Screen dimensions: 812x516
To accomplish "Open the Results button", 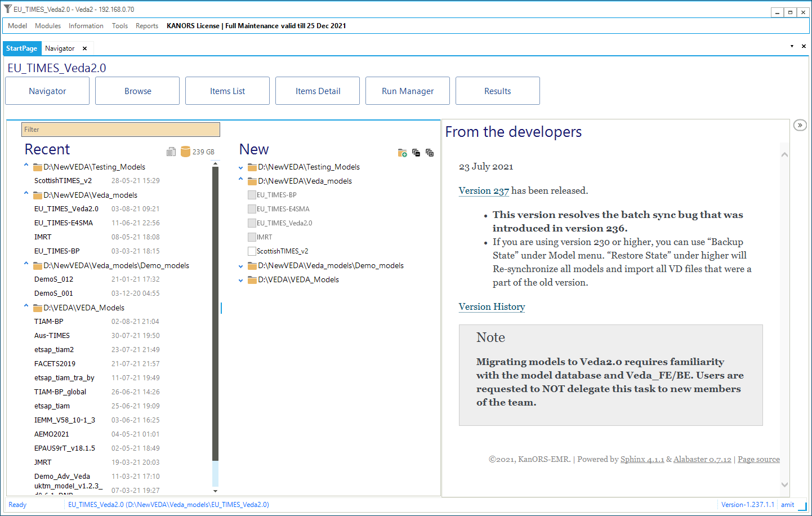I will (x=498, y=91).
